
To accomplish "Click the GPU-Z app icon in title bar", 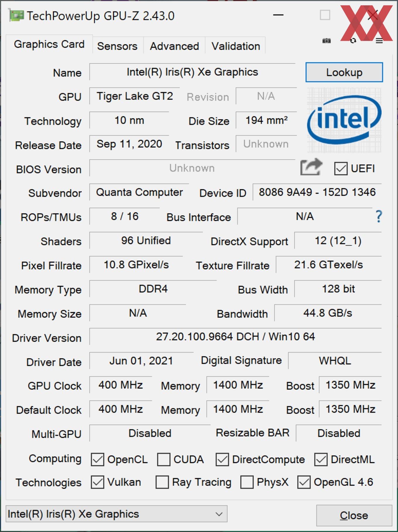I will pos(16,16).
